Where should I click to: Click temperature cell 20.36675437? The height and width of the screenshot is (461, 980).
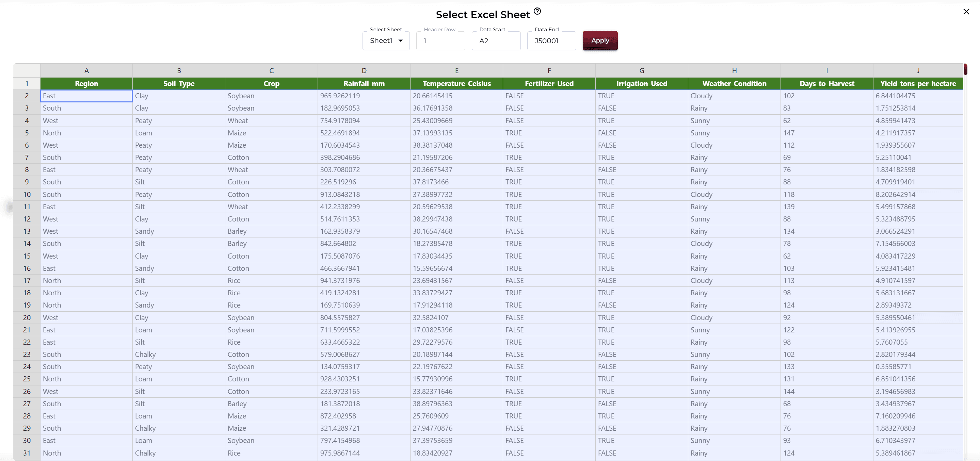pyautogui.click(x=456, y=170)
